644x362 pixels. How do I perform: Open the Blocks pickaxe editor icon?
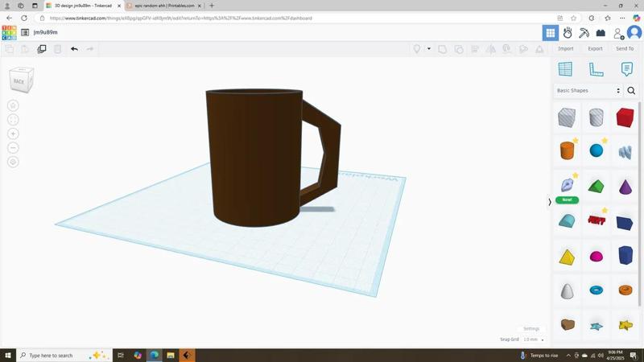(x=584, y=33)
